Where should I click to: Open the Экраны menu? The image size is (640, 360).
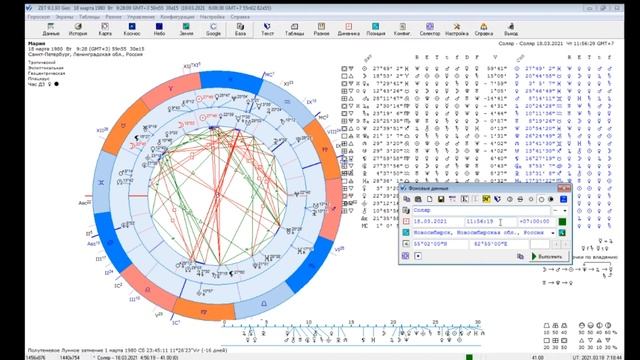(64, 17)
